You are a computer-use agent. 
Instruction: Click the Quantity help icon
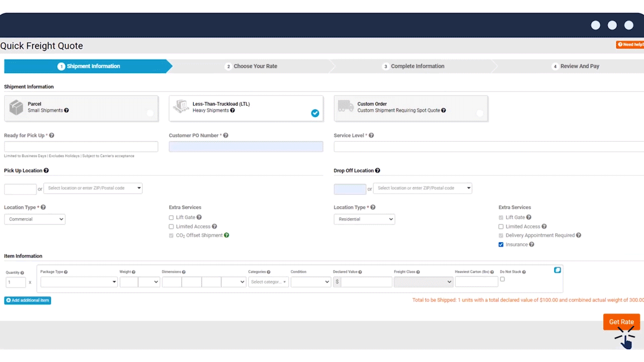[x=22, y=273]
